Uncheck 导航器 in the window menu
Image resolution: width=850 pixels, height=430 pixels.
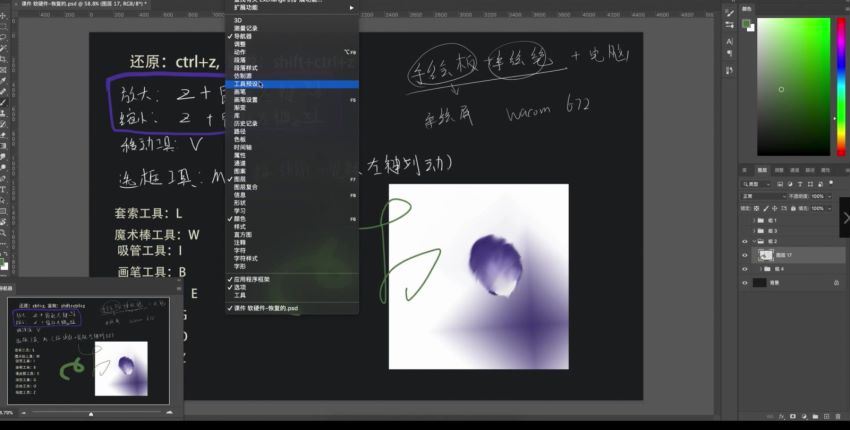pos(243,36)
